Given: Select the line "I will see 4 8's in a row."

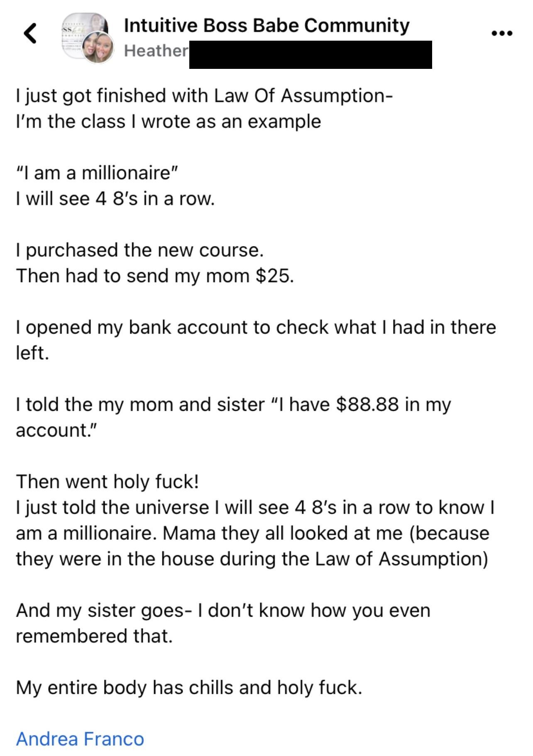Looking at the screenshot, I should click(115, 199).
